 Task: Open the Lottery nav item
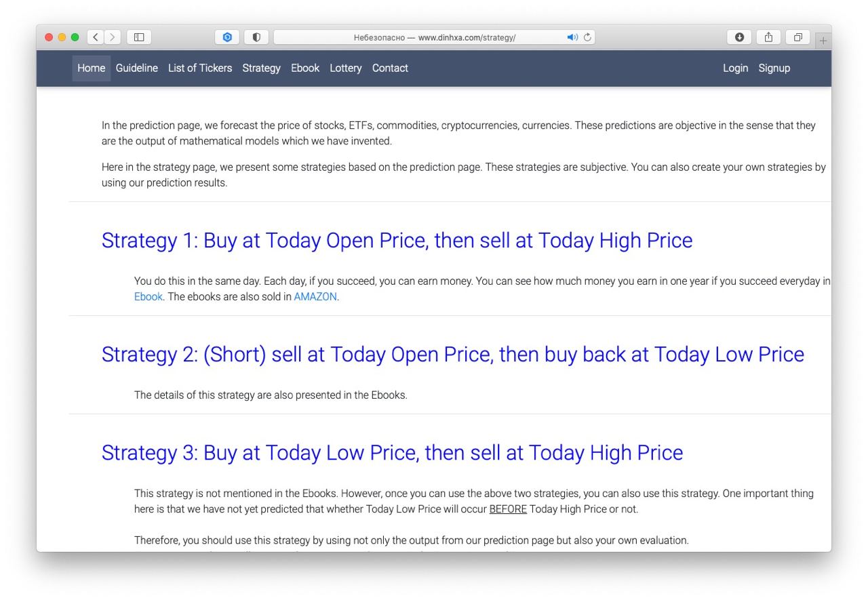[346, 68]
